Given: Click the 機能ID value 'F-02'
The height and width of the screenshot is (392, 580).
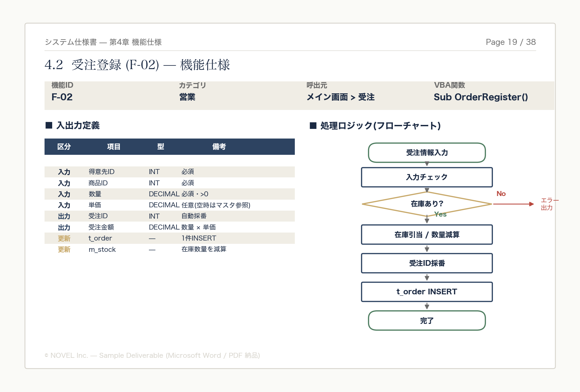Looking at the screenshot, I should [x=62, y=97].
